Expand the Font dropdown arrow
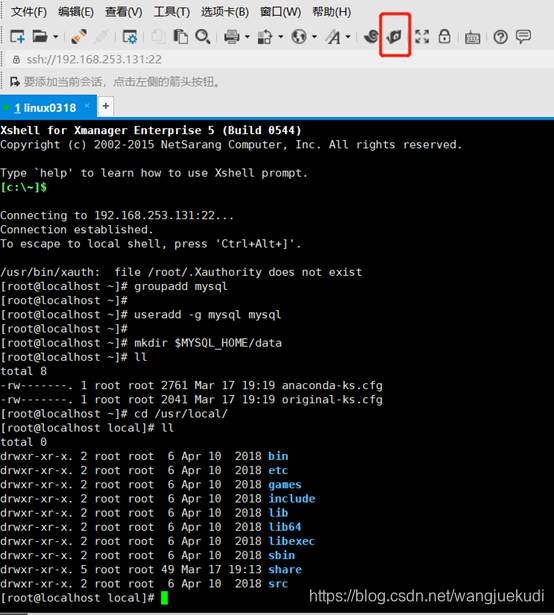554x615 pixels. [348, 37]
